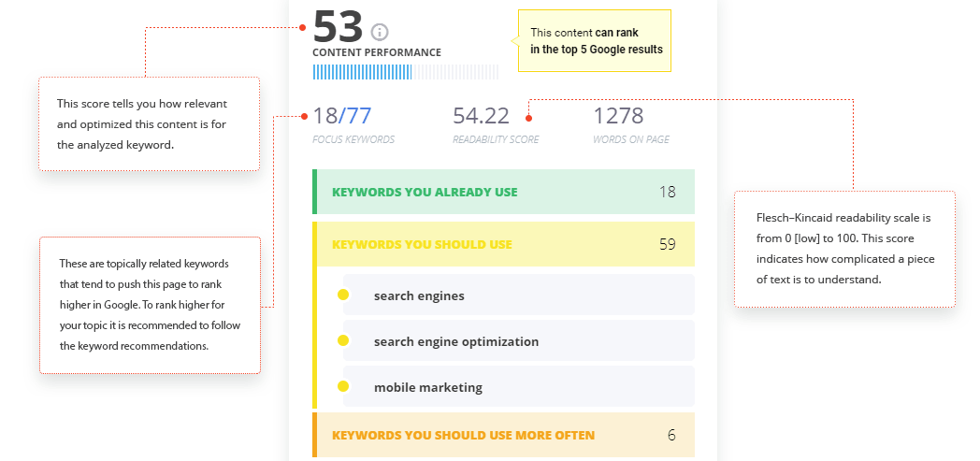
Task: Click the 1278 words on page stat
Action: point(618,116)
